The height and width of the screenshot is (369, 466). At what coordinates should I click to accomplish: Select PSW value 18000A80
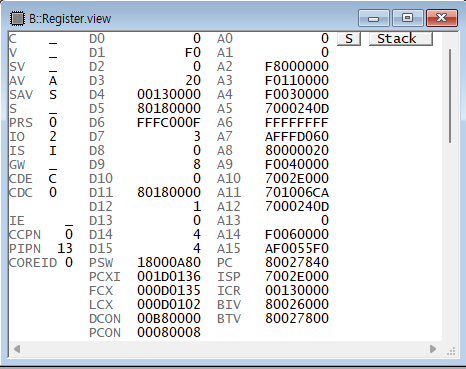click(169, 263)
